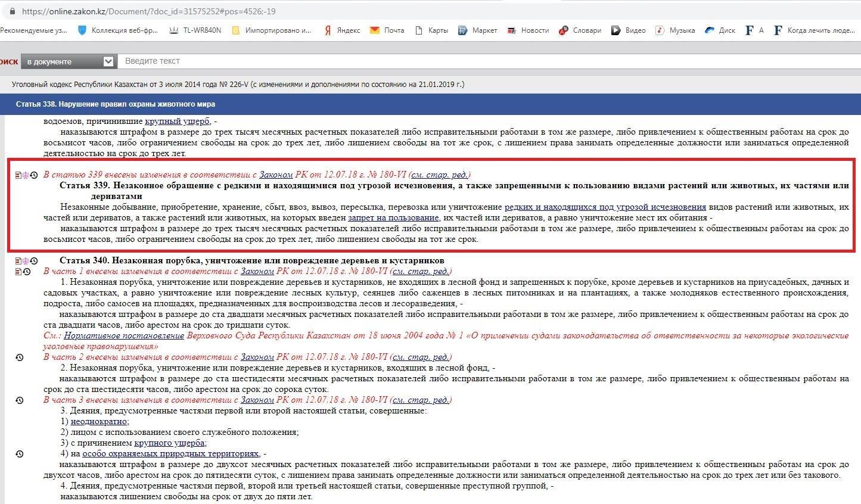Open history clock icon beside 'В часть 3' note
Screen dimensions: 861x504
point(19,400)
